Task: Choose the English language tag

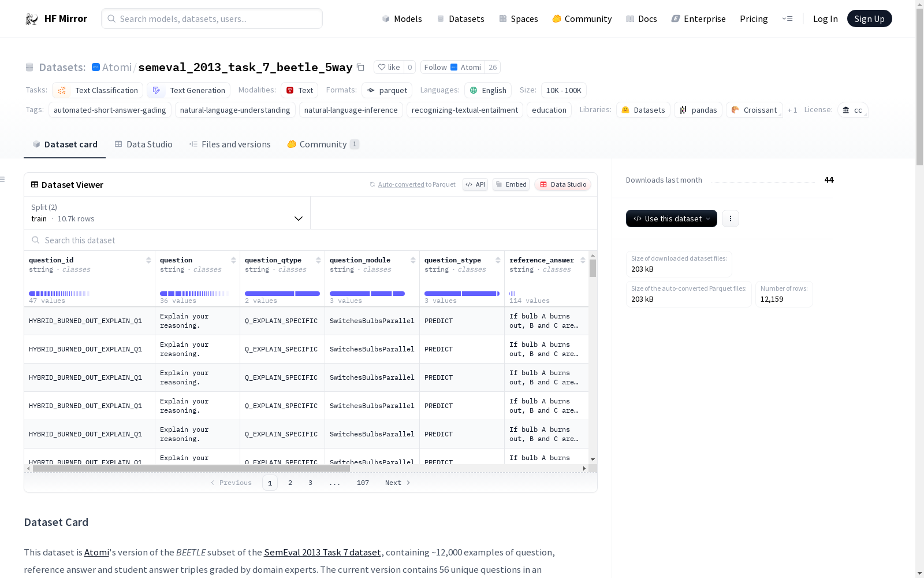Action: click(488, 90)
